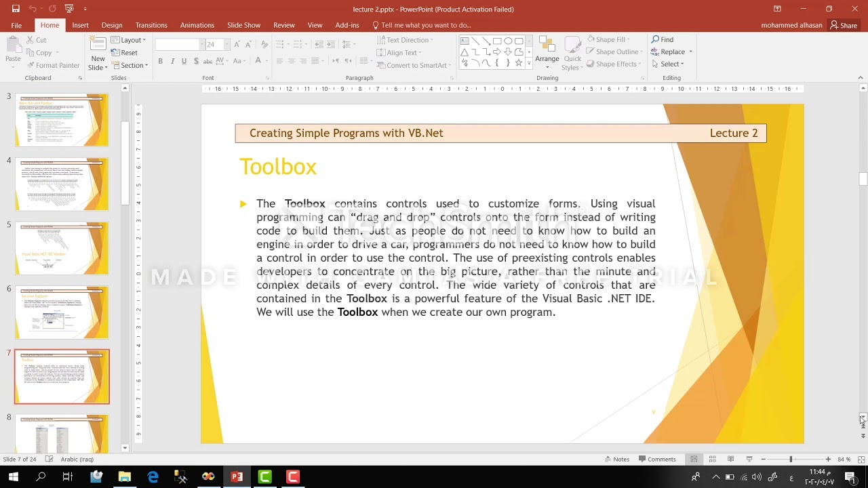Image resolution: width=868 pixels, height=488 pixels.
Task: Open the Select dropdown in Editing
Action: coord(668,64)
